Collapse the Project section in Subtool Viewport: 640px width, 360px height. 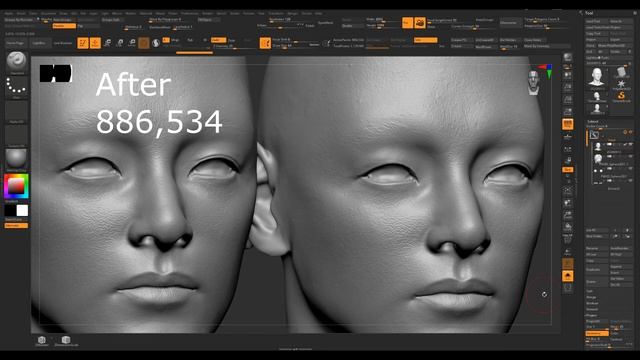pyautogui.click(x=591, y=315)
